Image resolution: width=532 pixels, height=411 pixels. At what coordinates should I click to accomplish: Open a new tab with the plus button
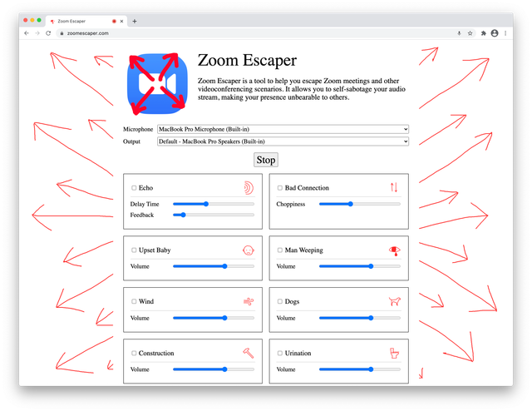pyautogui.click(x=135, y=21)
